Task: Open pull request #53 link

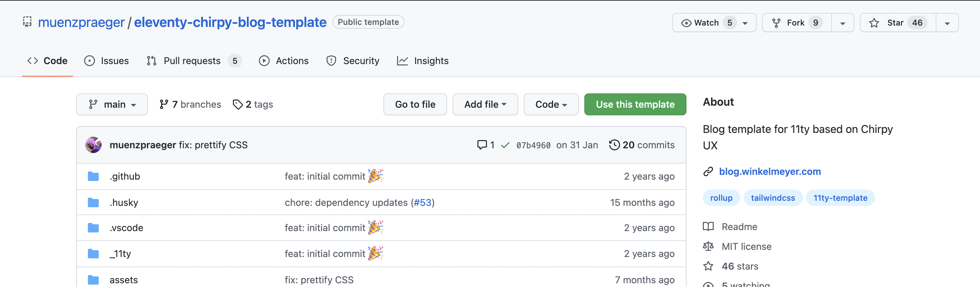Action: pos(423,202)
